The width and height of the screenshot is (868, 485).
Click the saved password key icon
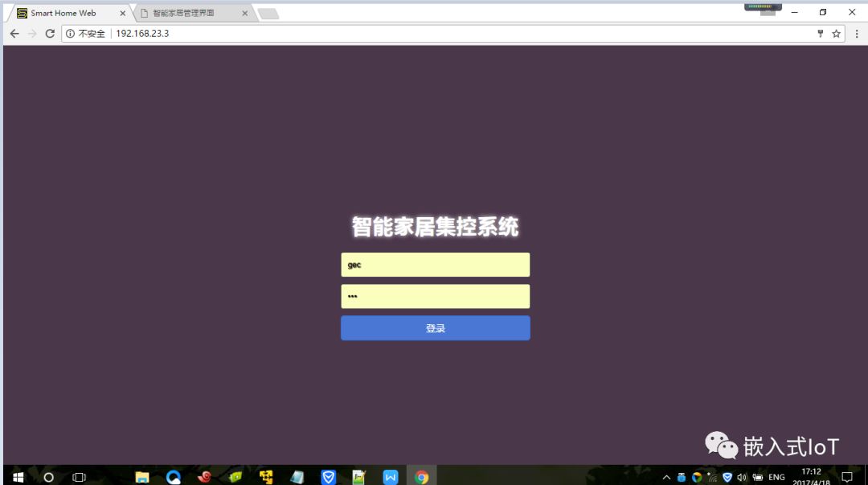pos(821,34)
